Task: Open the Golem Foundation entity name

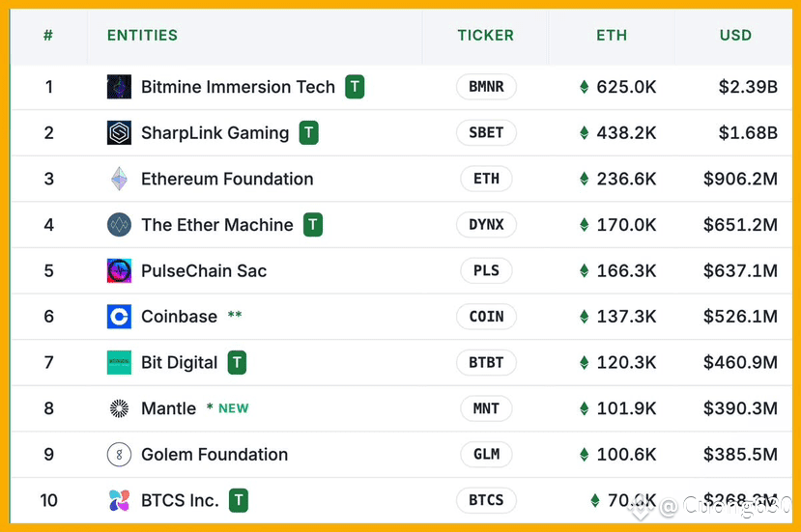Action: point(215,455)
